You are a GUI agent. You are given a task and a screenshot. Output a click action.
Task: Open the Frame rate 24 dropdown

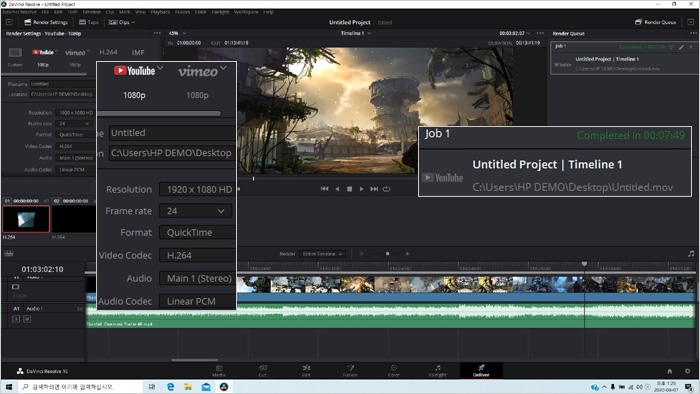(75, 124)
